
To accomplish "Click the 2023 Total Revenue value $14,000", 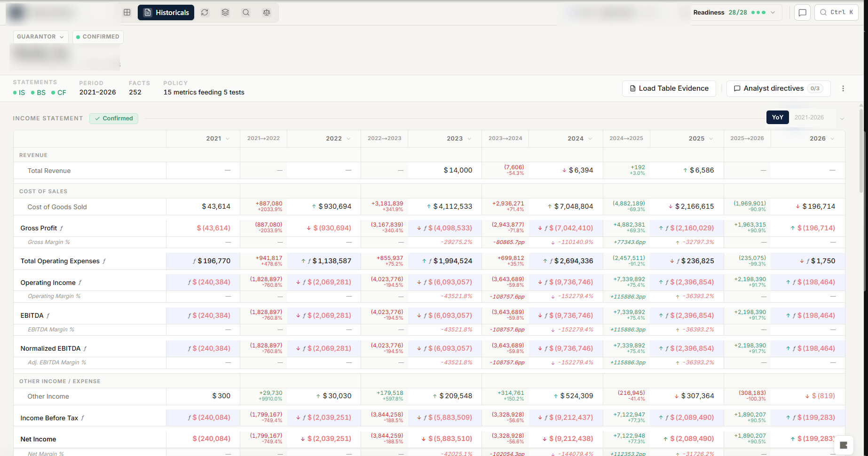I will (x=458, y=170).
